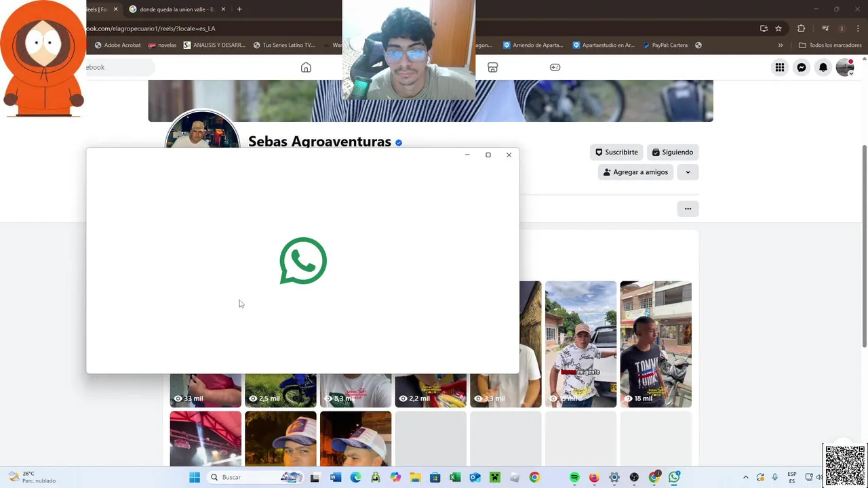This screenshot has width=868, height=488.
Task: Open OBS Studio from taskbar
Action: tap(634, 477)
